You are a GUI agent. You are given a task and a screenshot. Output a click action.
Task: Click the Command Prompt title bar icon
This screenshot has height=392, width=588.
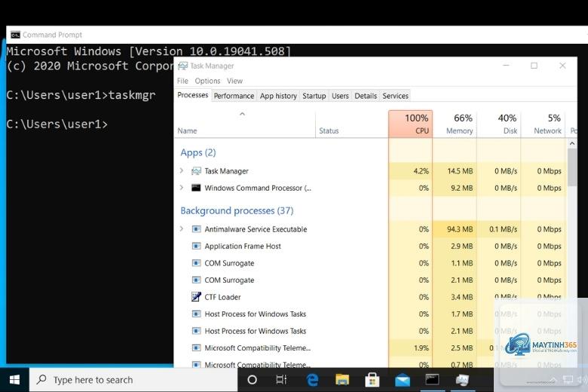tap(15, 35)
